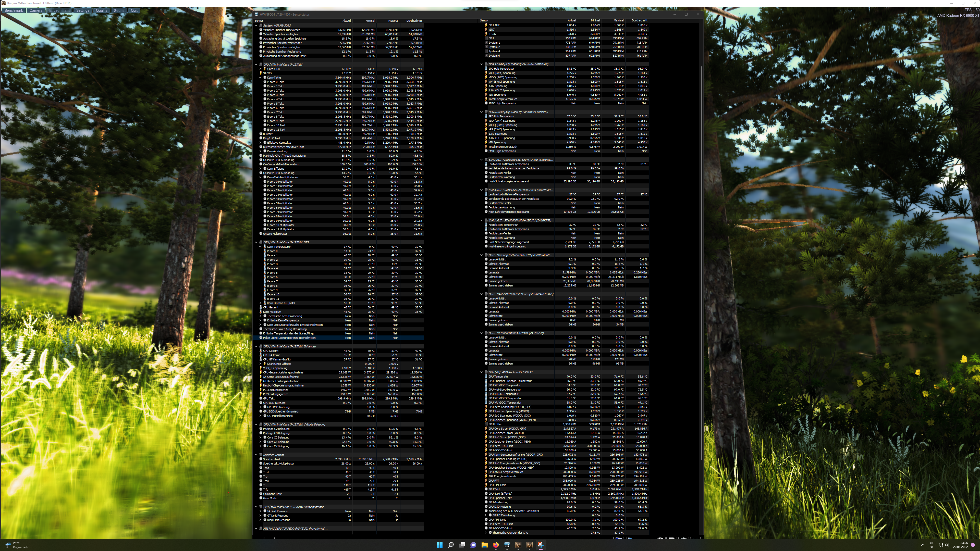The image size is (980, 551).
Task: Collapse the System: MSI MS-7D32 sensor group
Action: pos(256,26)
